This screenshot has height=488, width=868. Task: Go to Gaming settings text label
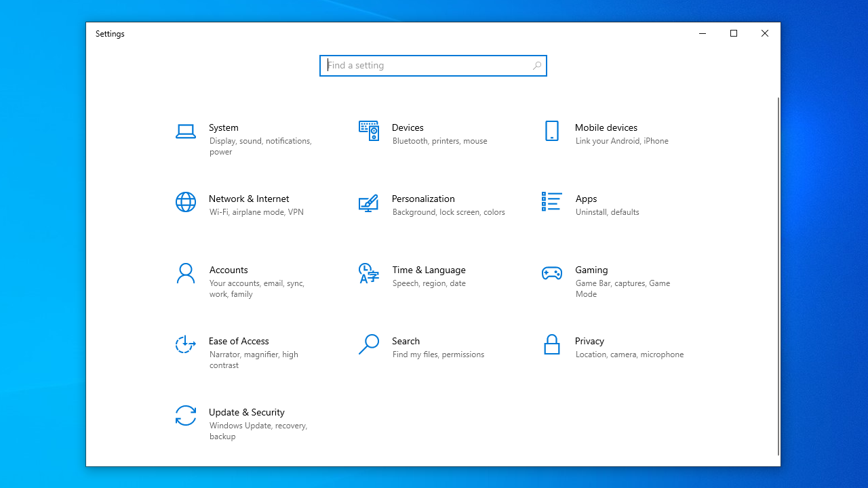point(591,270)
